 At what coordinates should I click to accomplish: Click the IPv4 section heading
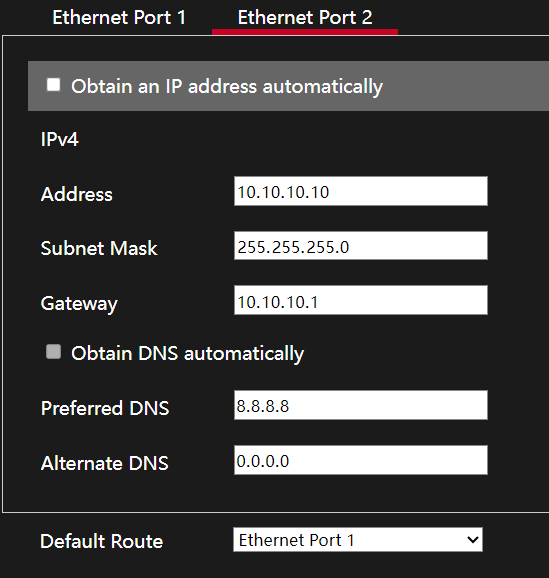[59, 140]
